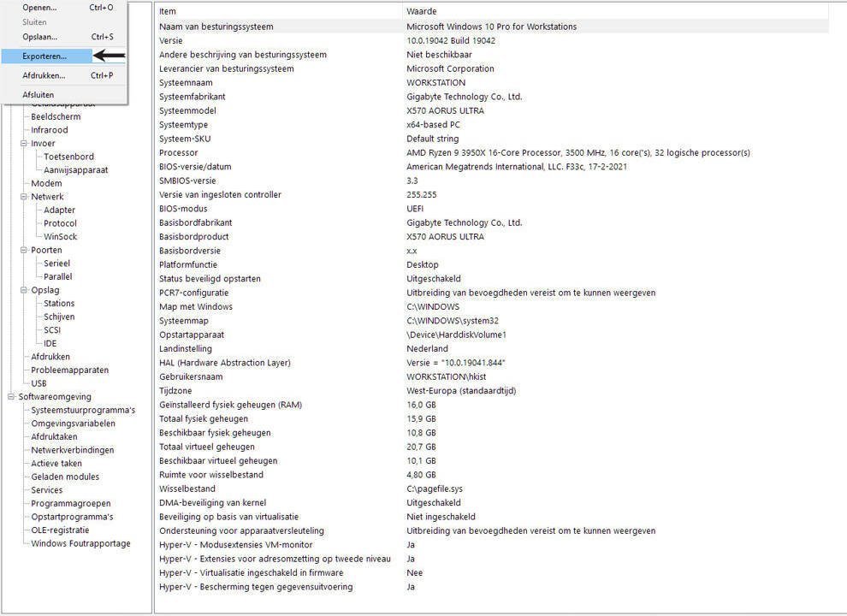Click USB in the component tree
This screenshot has width=847, height=616.
38,382
